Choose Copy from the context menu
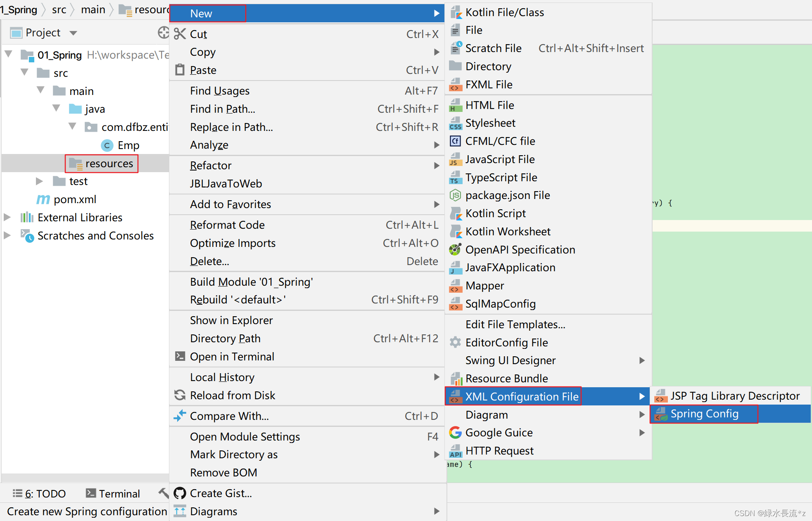Image resolution: width=812 pixels, height=521 pixels. [307, 52]
